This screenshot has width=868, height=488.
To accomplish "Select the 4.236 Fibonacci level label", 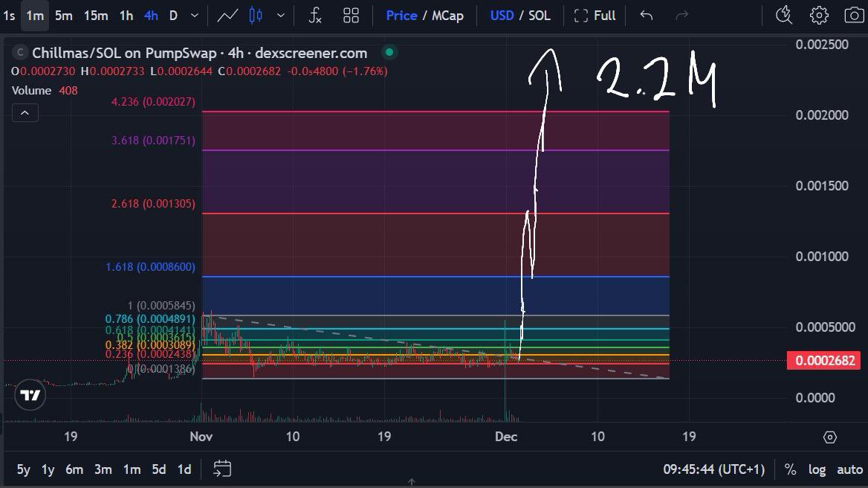I will pos(153,102).
